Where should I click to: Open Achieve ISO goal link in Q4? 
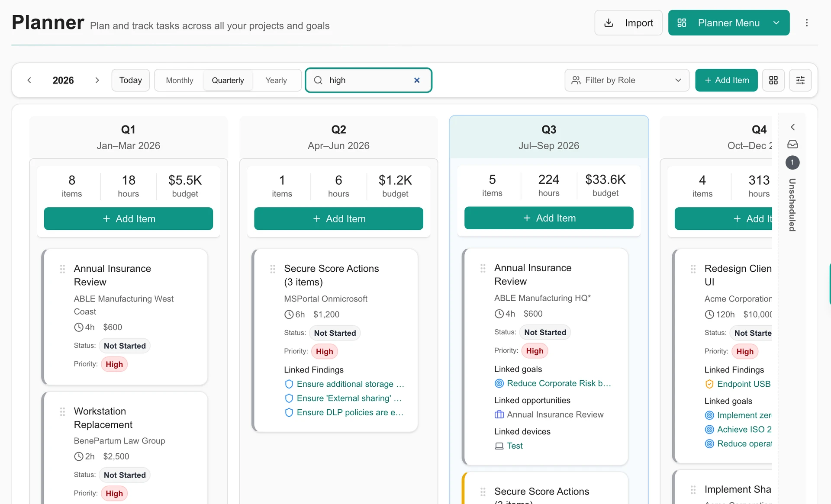coord(744,430)
